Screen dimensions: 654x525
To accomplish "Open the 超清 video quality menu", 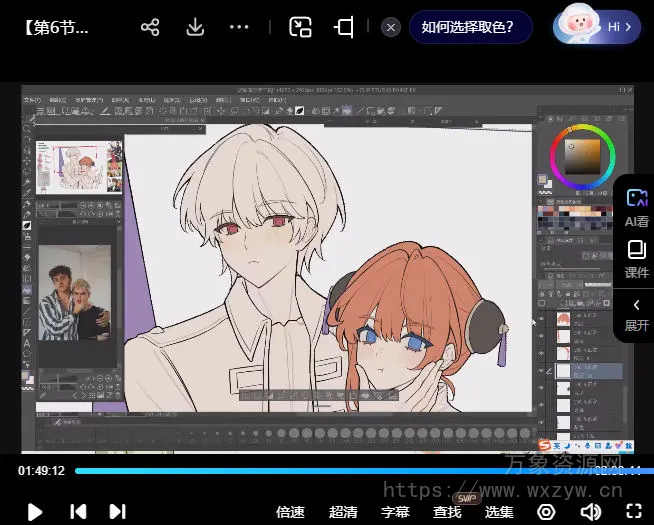I will tap(343, 512).
